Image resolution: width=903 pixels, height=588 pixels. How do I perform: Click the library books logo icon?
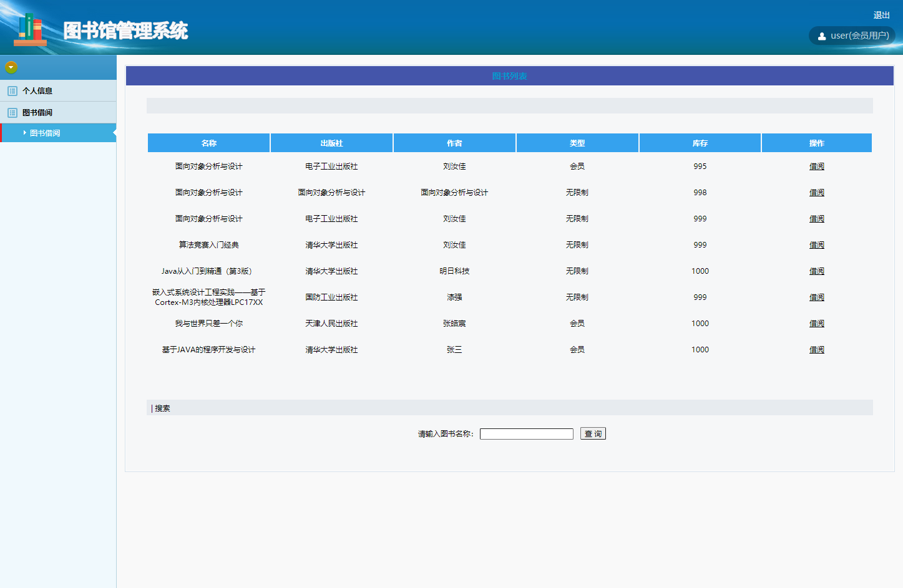30,29
